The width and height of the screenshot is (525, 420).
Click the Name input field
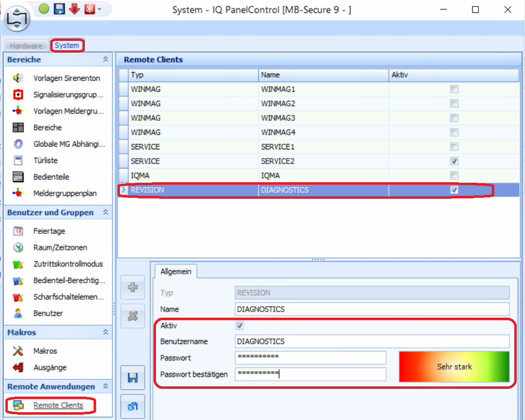tap(372, 309)
